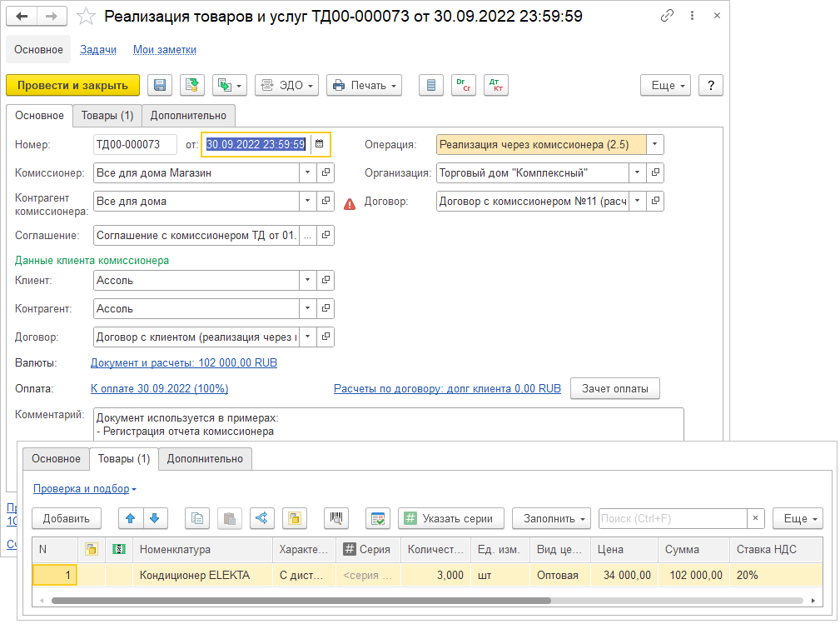Viewport: 840px width, 624px height.
Task: Click the red warning triangle icon
Action: pyautogui.click(x=350, y=204)
